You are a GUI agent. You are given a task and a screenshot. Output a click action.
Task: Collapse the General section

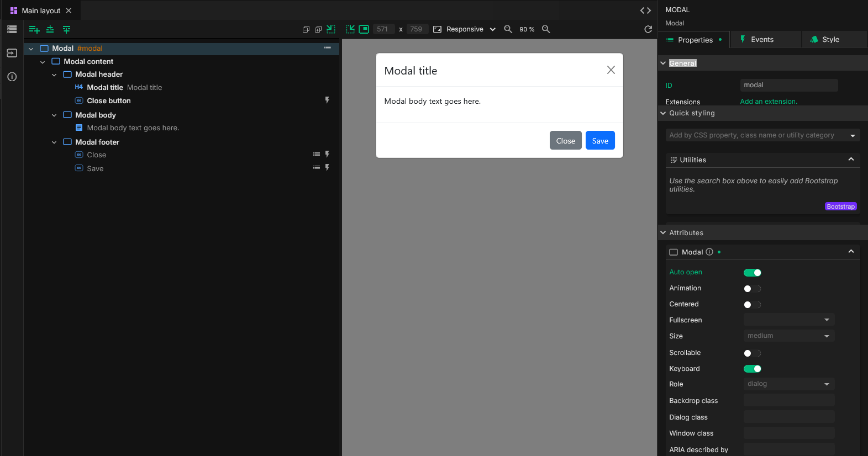pyautogui.click(x=663, y=63)
